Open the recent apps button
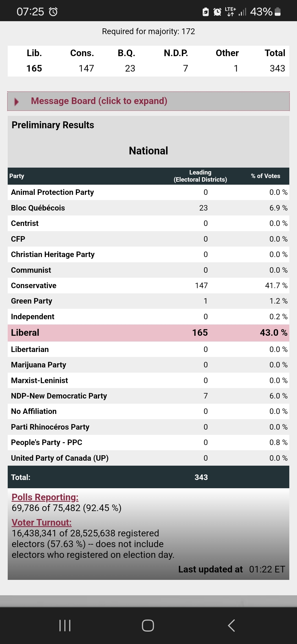The width and height of the screenshot is (297, 644). [x=65, y=625]
